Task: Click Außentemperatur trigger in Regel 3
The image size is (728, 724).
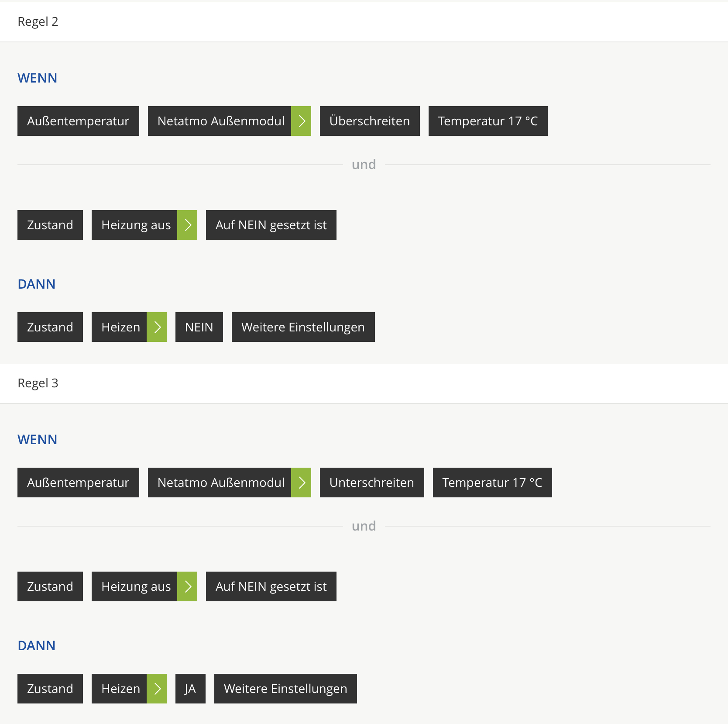Action: click(78, 483)
